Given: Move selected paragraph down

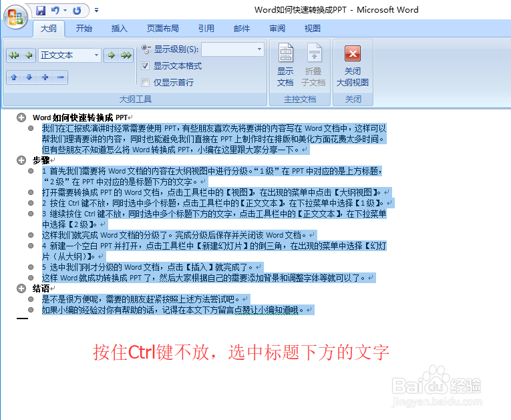Looking at the screenshot, I should tap(29, 77).
